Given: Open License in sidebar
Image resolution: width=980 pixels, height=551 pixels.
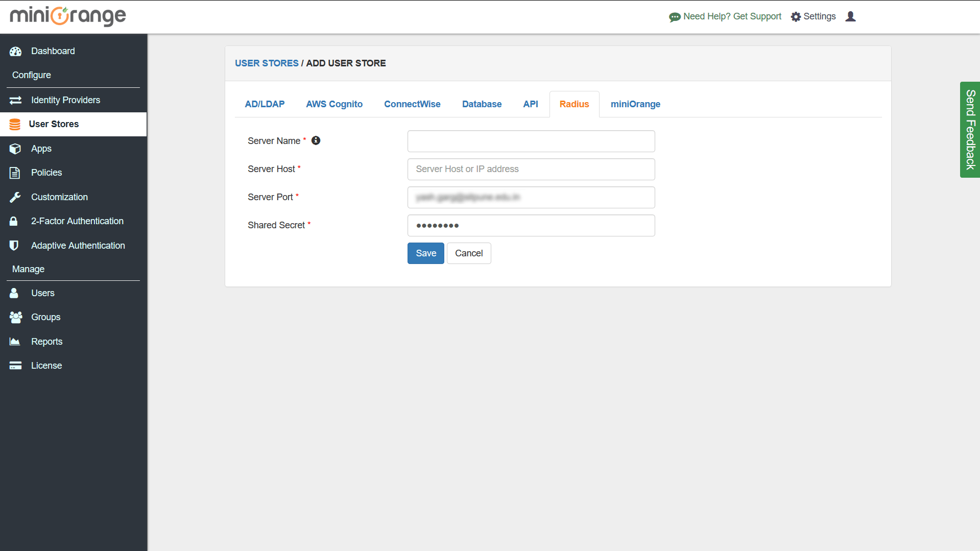Looking at the screenshot, I should pos(74,366).
